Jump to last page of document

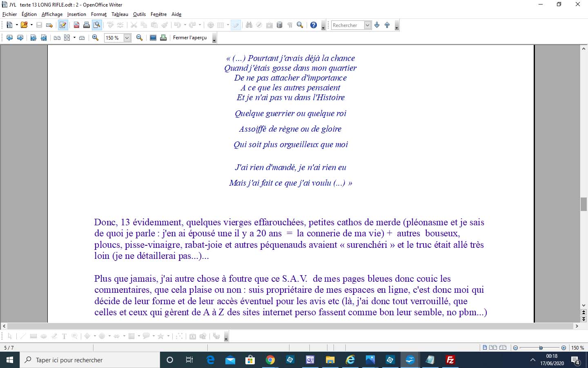click(x=43, y=38)
